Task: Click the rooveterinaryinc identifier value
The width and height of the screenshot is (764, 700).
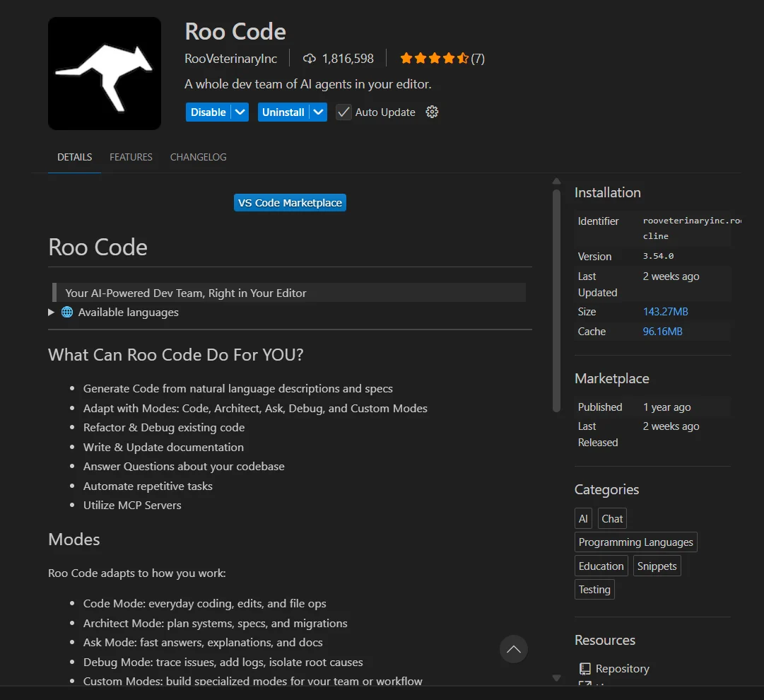Action: 692,228
